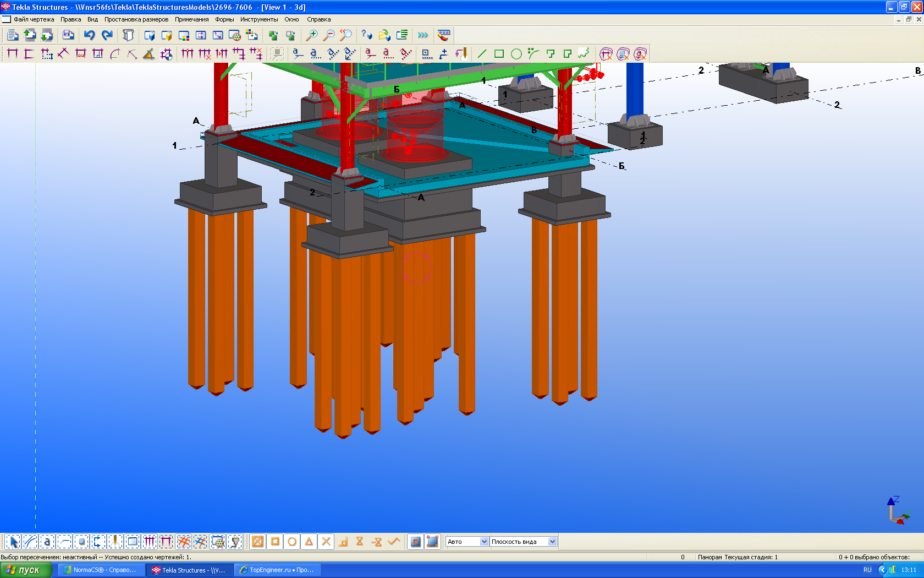The width and height of the screenshot is (924, 578).
Task: Toggle snap to centers orange circle
Action: 292,542
